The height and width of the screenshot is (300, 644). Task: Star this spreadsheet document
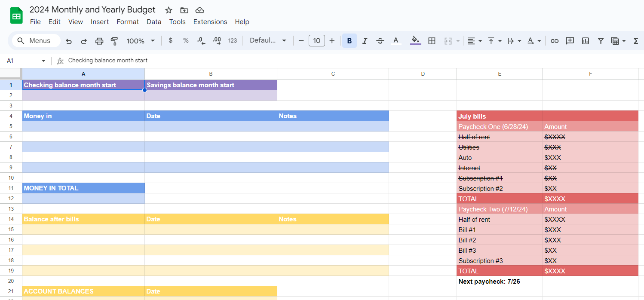click(169, 10)
